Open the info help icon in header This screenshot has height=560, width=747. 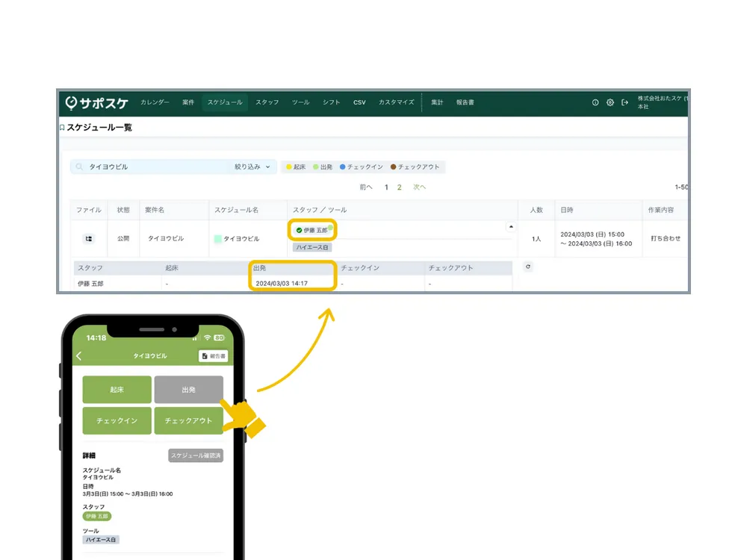[x=595, y=102]
